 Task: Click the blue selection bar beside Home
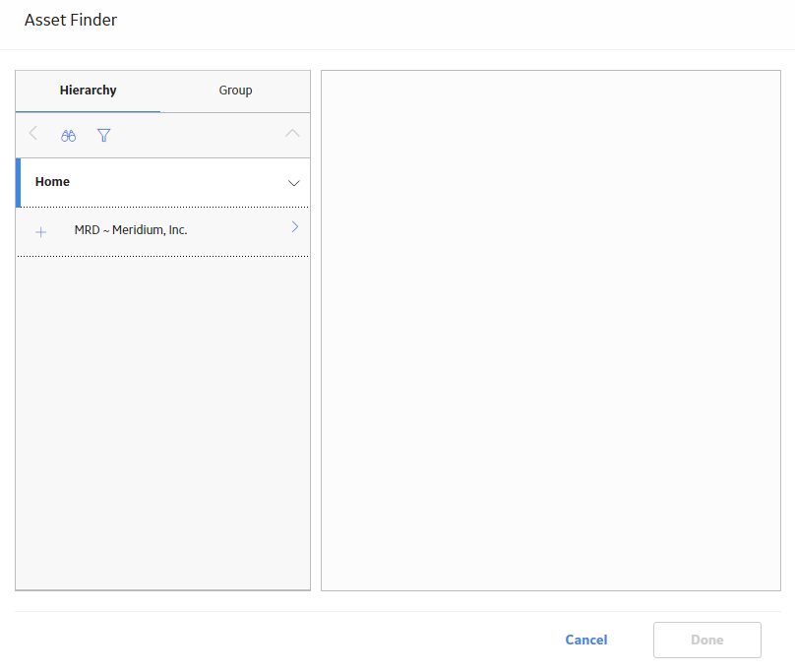(19, 183)
